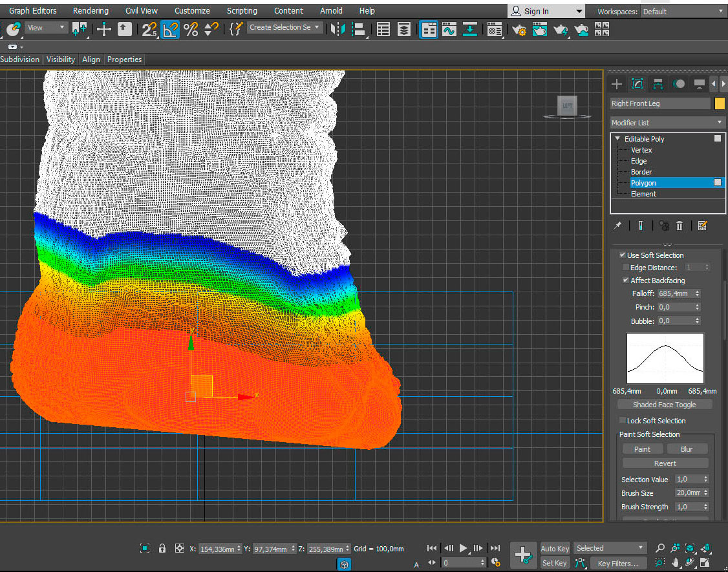Open the Scripting menu
Image resolution: width=728 pixels, height=572 pixels.
coord(242,11)
